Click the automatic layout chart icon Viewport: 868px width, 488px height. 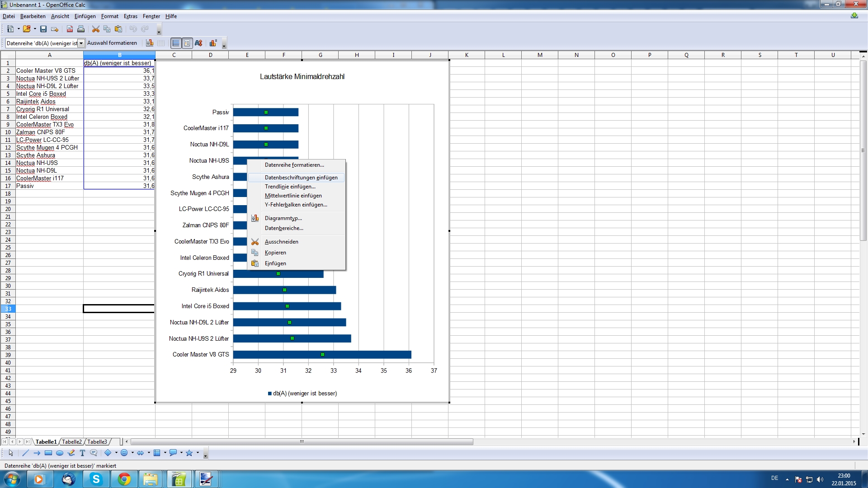213,43
